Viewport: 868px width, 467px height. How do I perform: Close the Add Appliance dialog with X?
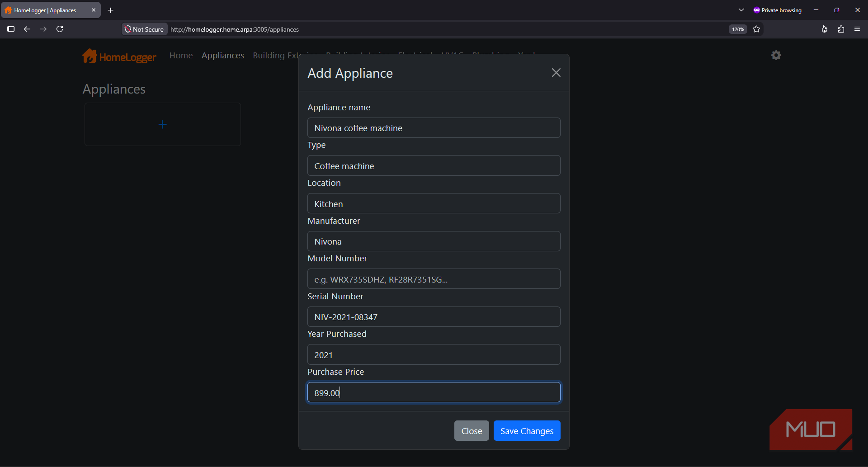tap(556, 73)
